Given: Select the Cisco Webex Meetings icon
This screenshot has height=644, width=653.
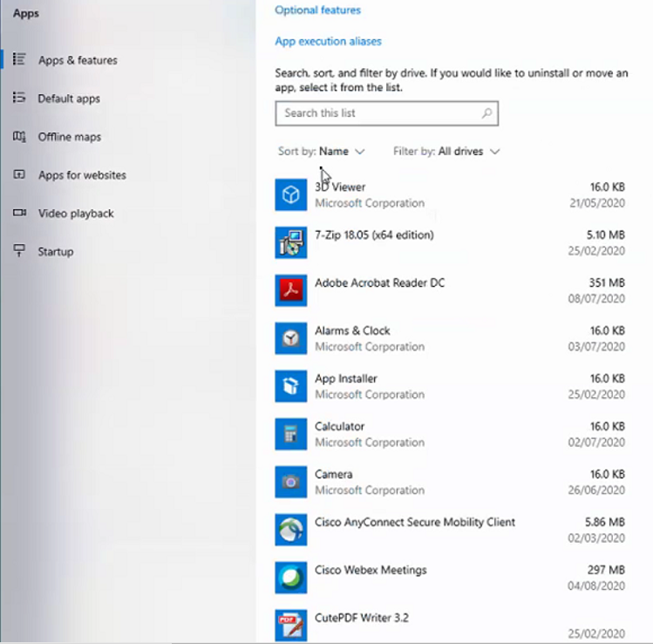Looking at the screenshot, I should click(x=290, y=578).
